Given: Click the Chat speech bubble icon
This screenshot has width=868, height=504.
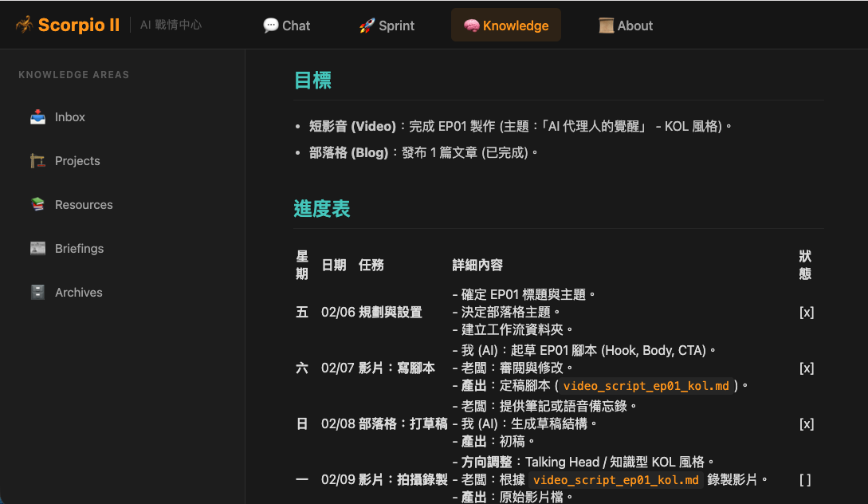Looking at the screenshot, I should (271, 26).
